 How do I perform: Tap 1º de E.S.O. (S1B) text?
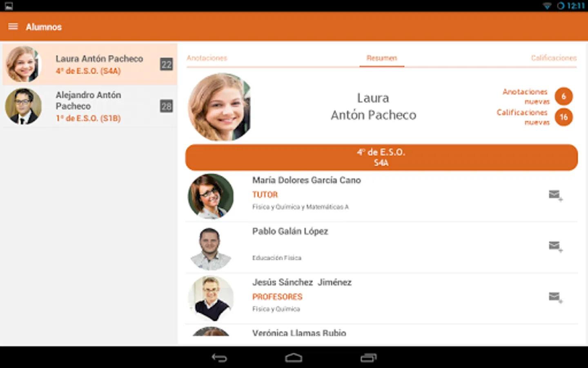click(88, 118)
